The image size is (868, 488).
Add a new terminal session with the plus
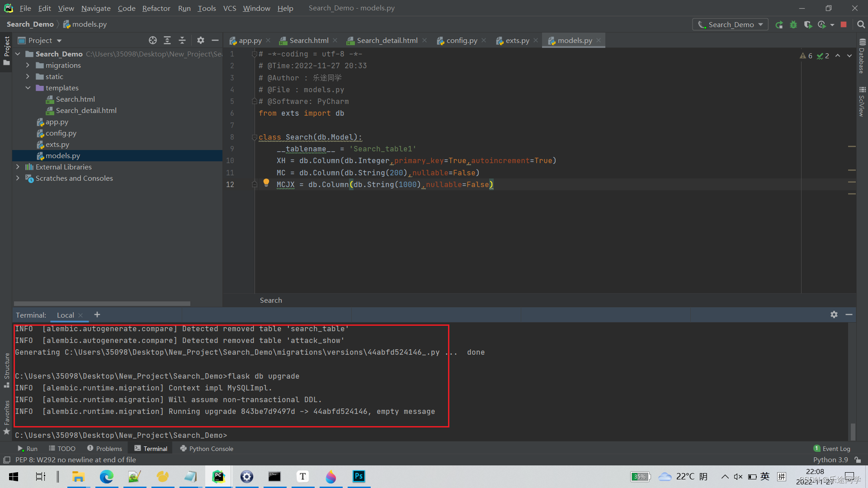(x=97, y=314)
